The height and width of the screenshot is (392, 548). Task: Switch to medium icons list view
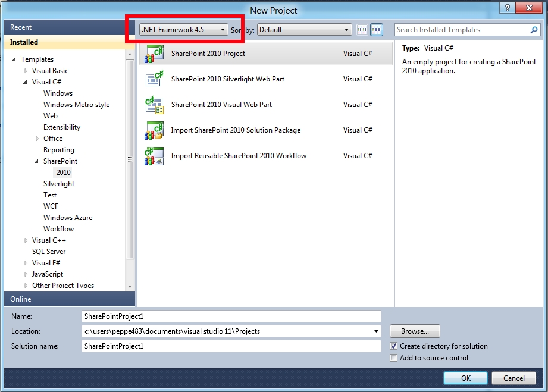pyautogui.click(x=377, y=30)
